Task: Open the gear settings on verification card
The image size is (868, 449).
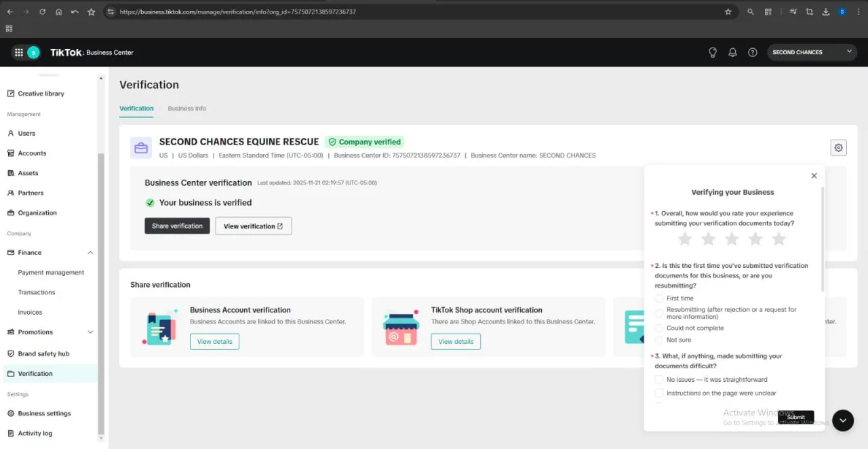Action: 839,147
